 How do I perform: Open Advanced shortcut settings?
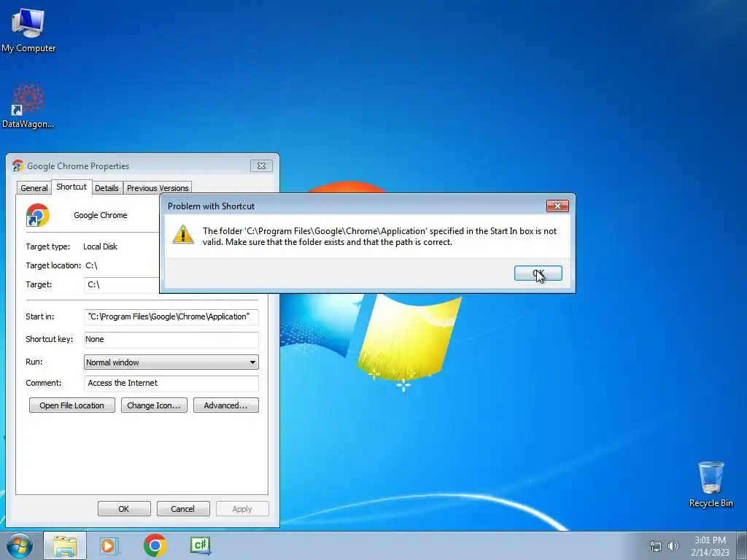(x=226, y=405)
